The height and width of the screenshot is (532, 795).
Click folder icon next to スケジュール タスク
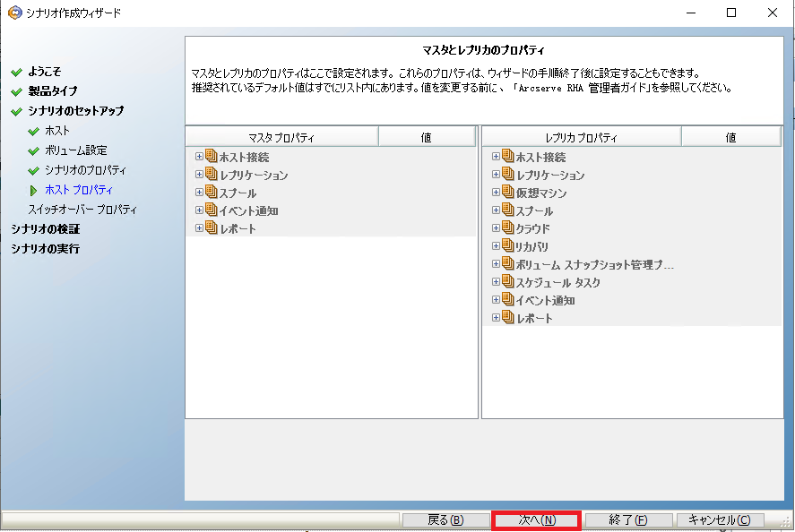coord(507,282)
